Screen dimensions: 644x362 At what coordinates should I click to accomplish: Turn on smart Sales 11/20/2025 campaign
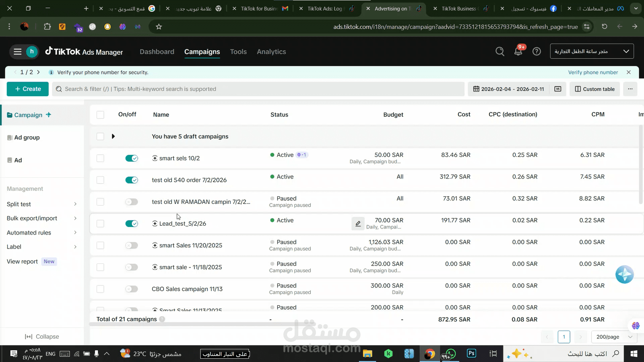coord(132,245)
